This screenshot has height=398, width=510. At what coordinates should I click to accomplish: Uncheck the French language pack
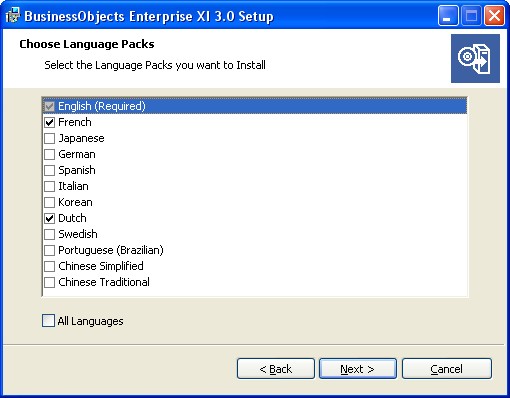click(x=49, y=122)
